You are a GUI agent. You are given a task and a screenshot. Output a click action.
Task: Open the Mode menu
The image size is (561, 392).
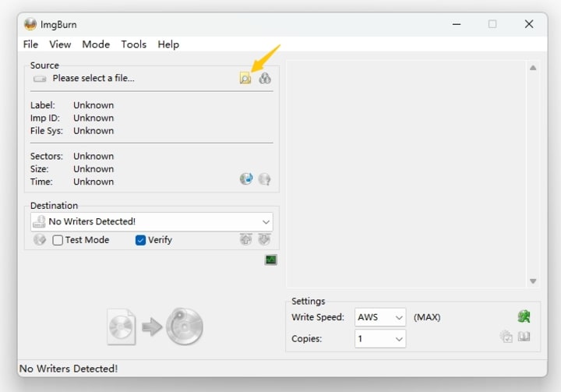(x=96, y=44)
